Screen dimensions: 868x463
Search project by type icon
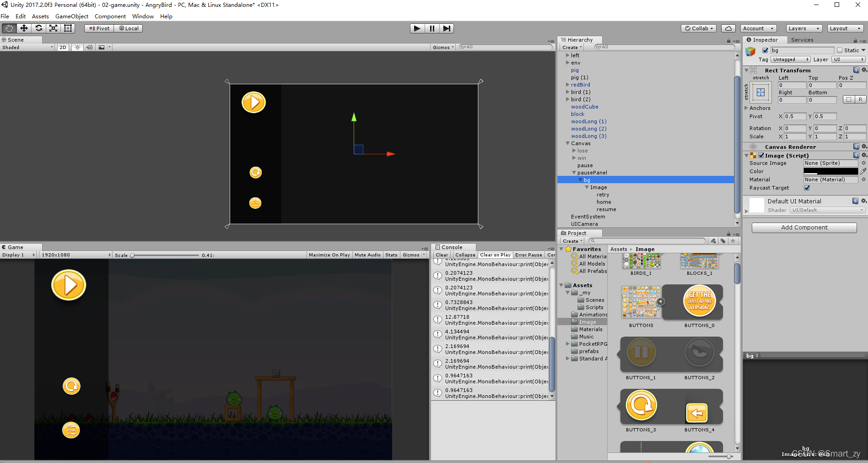coord(713,241)
